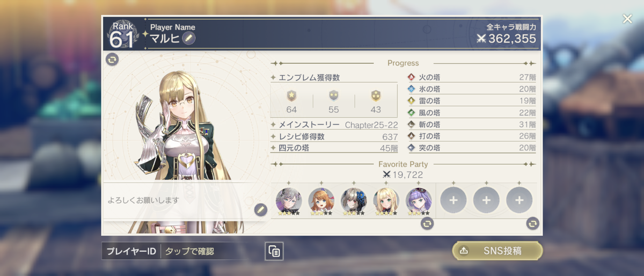
Task: Click the SNS投稿 share button
Action: pos(497,251)
